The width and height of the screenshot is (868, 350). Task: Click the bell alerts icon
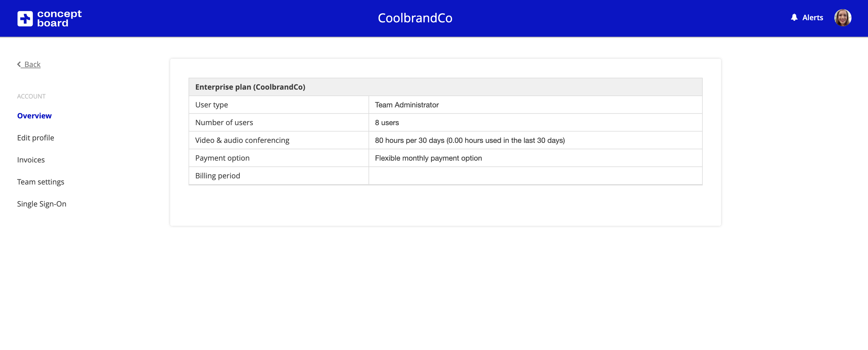(794, 17)
